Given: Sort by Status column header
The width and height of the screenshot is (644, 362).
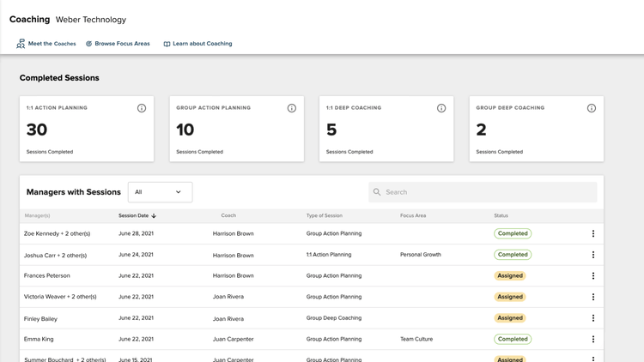Looking at the screenshot, I should [501, 215].
